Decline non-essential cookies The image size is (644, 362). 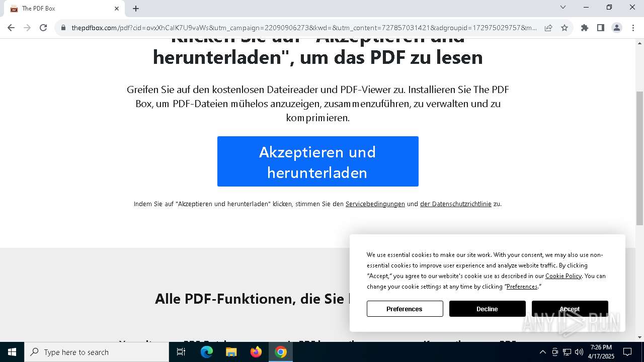click(488, 309)
